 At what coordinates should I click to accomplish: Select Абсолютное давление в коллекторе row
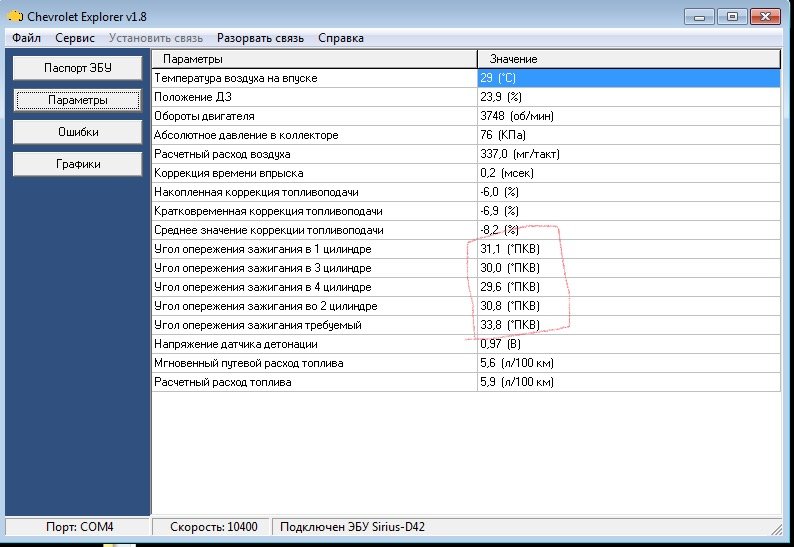[x=466, y=135]
